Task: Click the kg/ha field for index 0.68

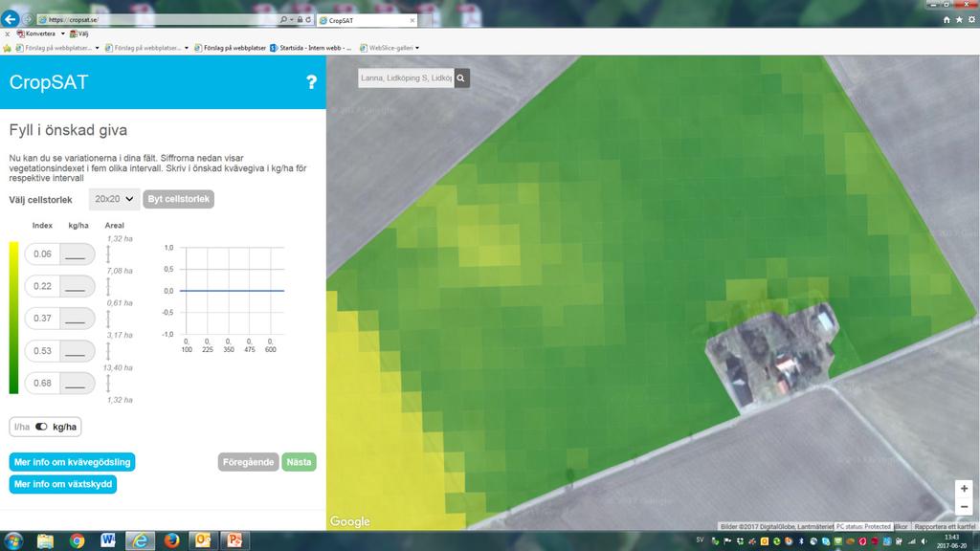Action: coord(76,383)
